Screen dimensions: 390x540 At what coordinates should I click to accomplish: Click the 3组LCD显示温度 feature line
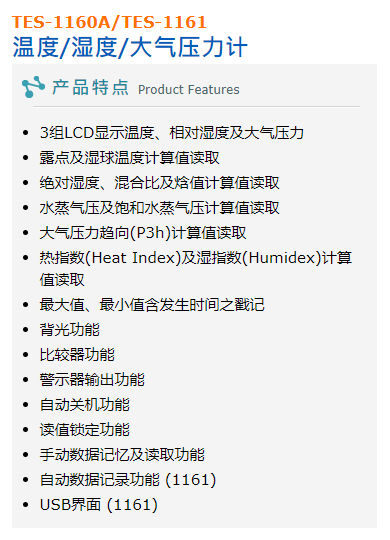[x=172, y=133]
